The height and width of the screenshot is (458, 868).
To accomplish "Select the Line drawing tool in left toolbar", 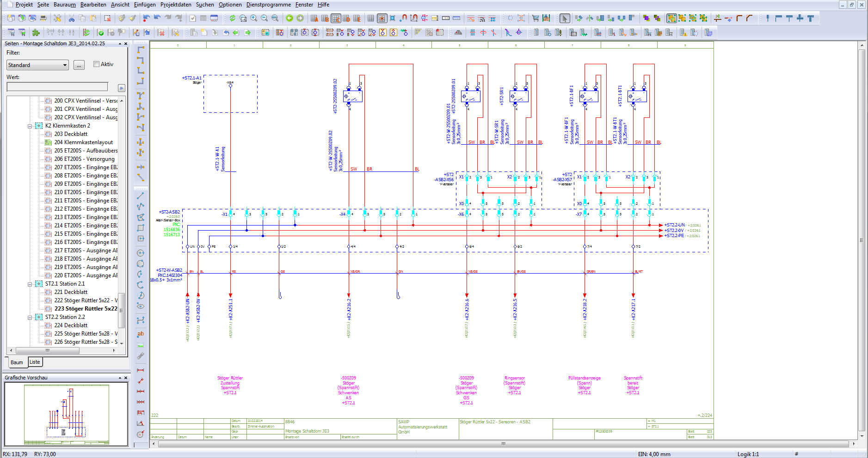I will 141,195.
